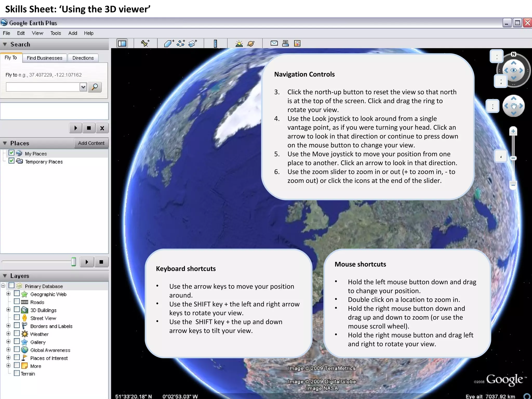Click the Look joystick left arrow
Viewport: 532px width, 399px height.
pyautogui.click(x=506, y=70)
